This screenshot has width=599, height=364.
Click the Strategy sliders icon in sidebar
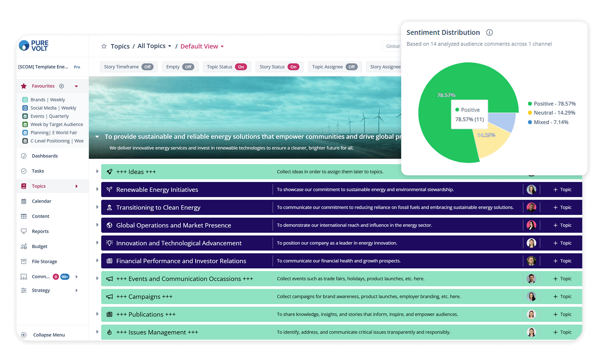[24, 290]
